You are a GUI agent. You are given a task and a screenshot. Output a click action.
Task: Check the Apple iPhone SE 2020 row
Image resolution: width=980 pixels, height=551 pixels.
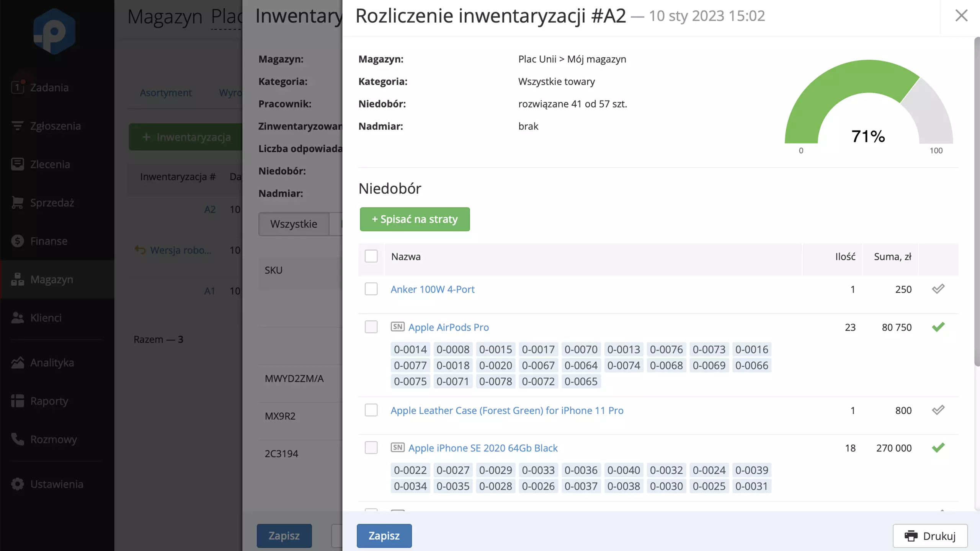point(371,447)
